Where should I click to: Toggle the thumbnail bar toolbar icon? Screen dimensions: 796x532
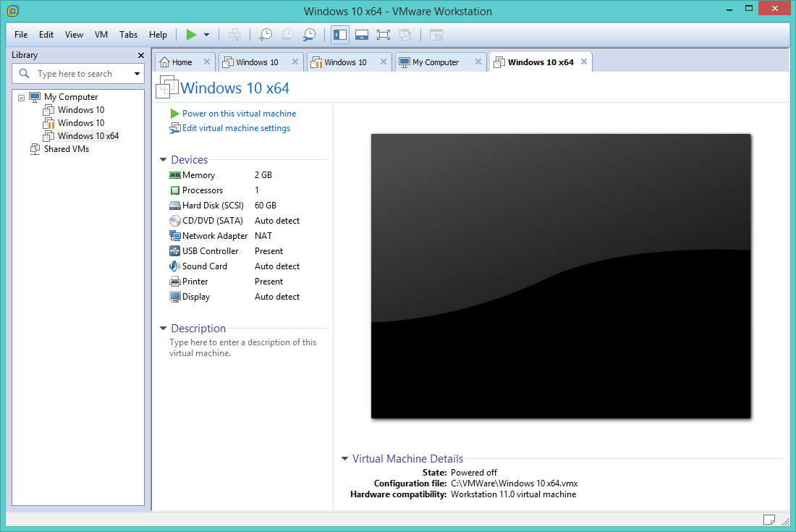coord(361,35)
